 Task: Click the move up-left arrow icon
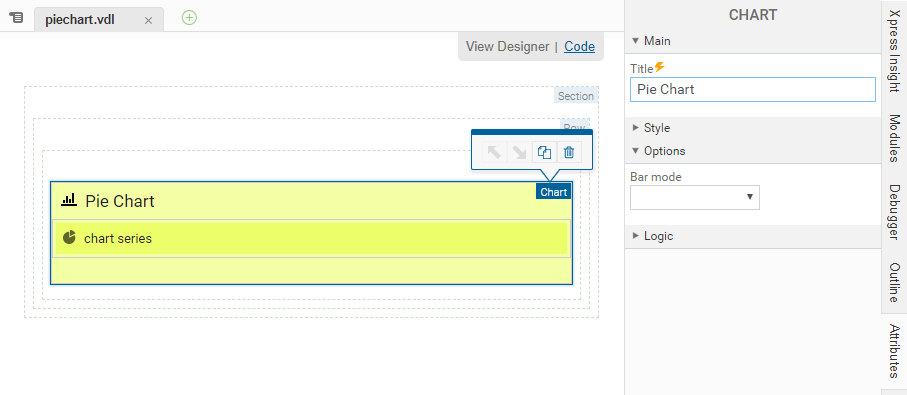(x=494, y=152)
